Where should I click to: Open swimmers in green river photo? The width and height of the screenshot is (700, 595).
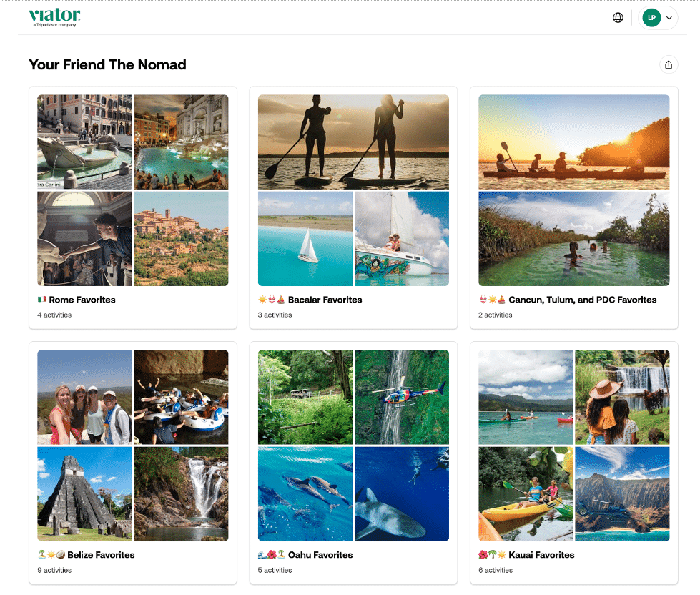click(573, 238)
